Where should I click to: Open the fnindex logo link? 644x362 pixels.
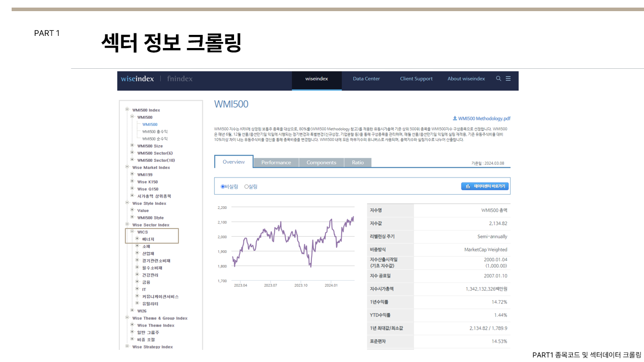[179, 78]
